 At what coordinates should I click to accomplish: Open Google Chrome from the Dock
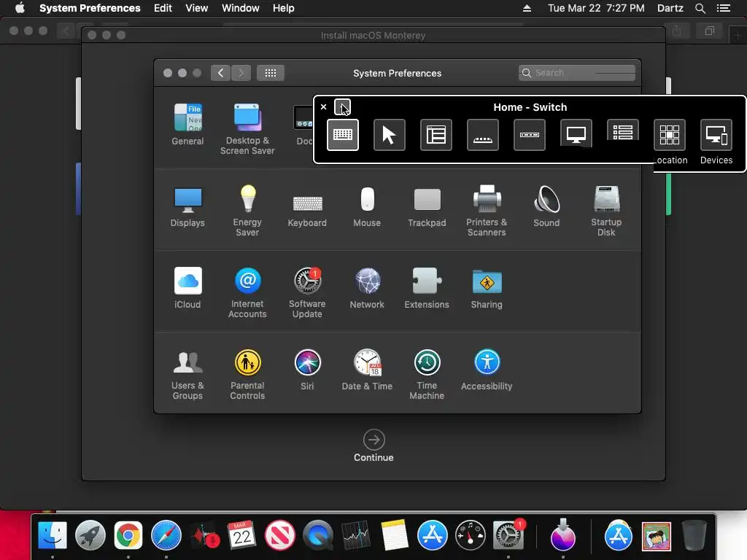coord(128,535)
